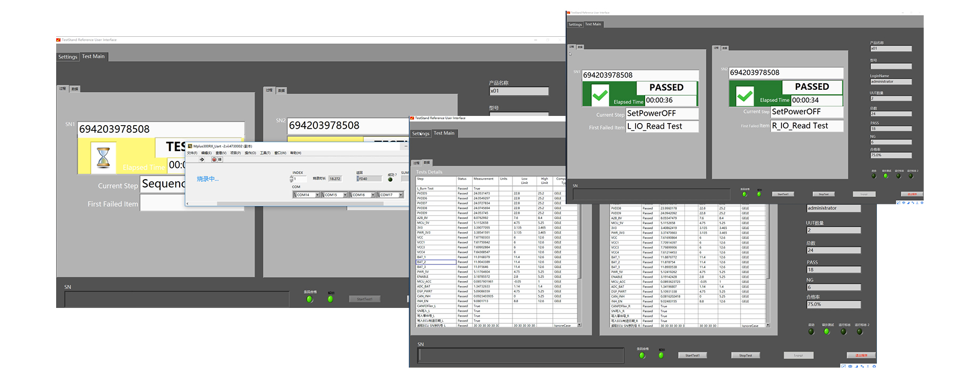The height and width of the screenshot is (383, 980).
Task: Toggle the 条码合格 LED in the bottom window
Action: pyautogui.click(x=642, y=355)
